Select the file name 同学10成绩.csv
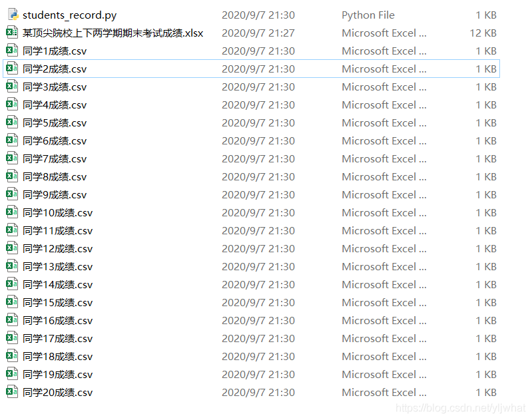Viewport: 532px width, 420px height. [x=58, y=213]
